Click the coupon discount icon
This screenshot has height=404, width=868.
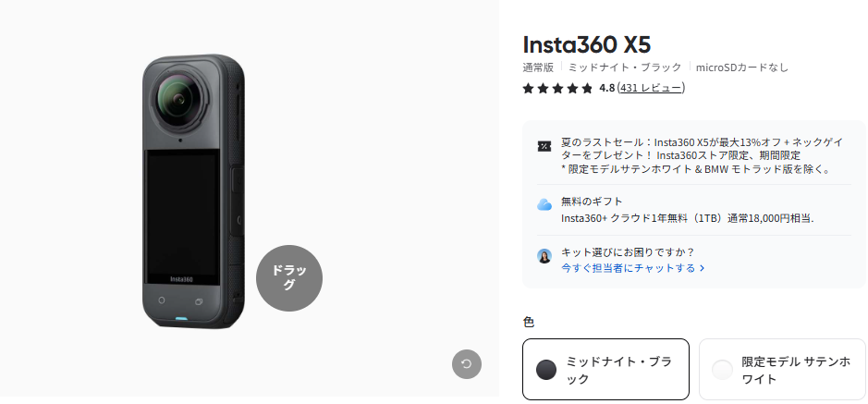coord(544,146)
